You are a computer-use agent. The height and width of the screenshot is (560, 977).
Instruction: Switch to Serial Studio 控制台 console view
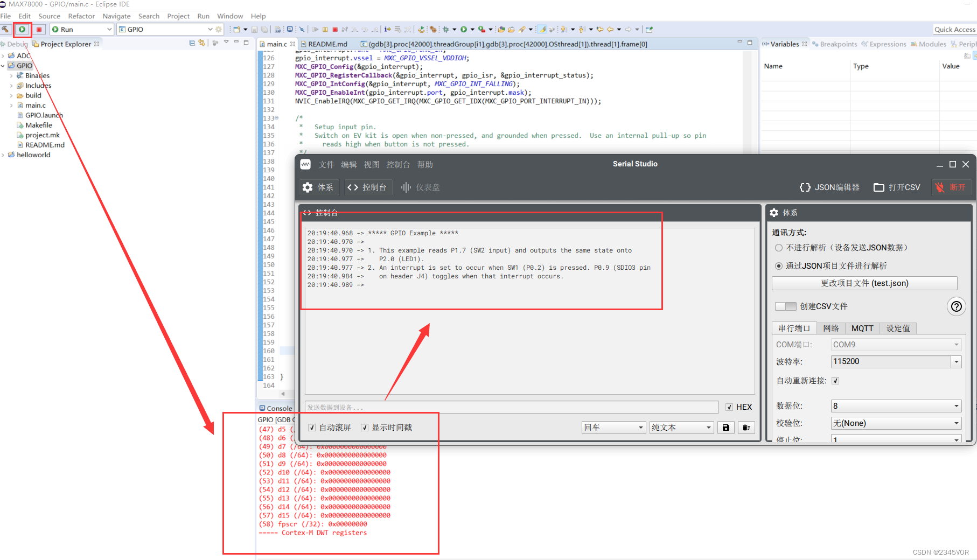pyautogui.click(x=367, y=187)
